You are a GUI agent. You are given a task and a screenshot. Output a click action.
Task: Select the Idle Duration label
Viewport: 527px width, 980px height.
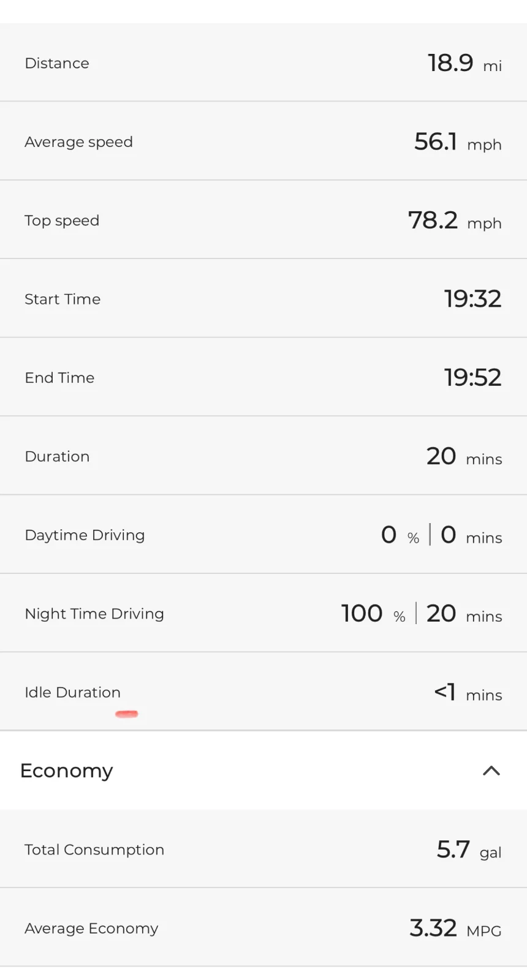(x=72, y=692)
